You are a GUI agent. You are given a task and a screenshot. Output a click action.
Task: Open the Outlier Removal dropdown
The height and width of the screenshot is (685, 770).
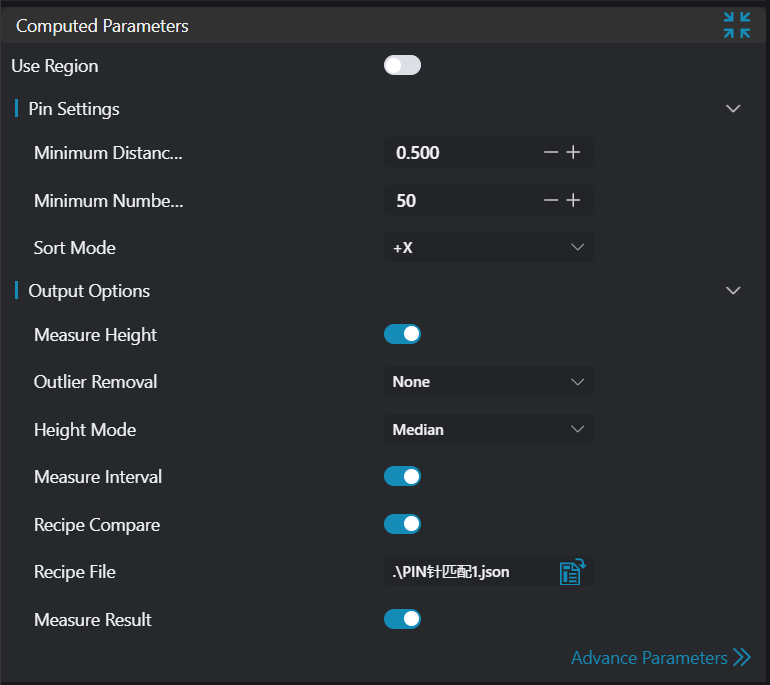pos(489,382)
